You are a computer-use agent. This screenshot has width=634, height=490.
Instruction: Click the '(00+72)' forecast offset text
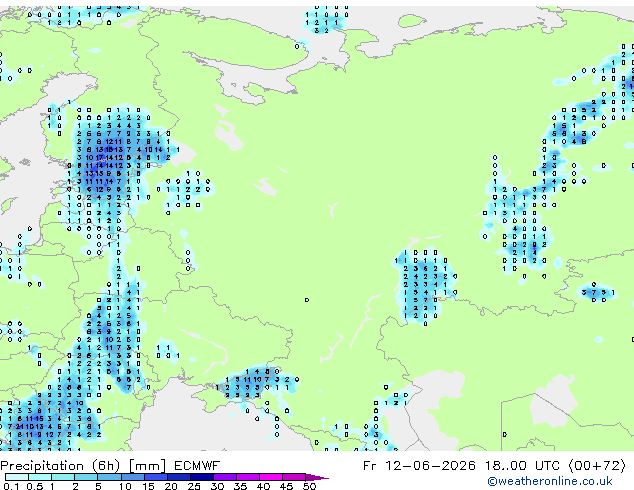pos(597,466)
